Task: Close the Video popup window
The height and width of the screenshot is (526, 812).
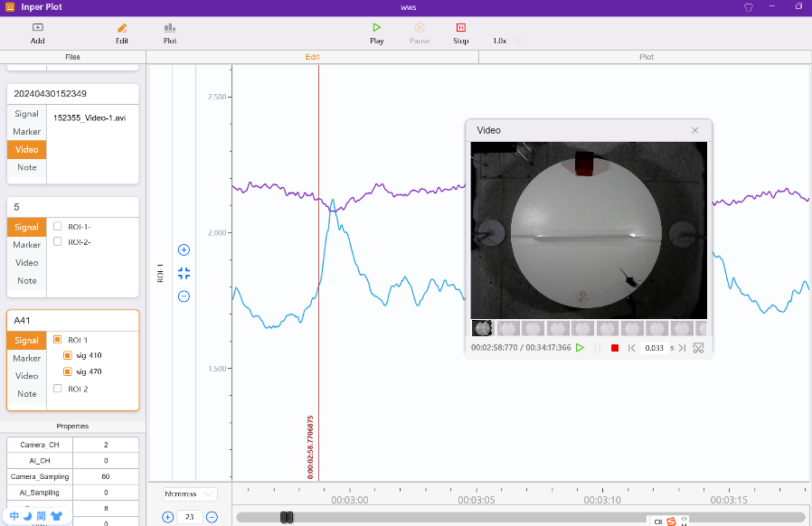Action: 695,130
